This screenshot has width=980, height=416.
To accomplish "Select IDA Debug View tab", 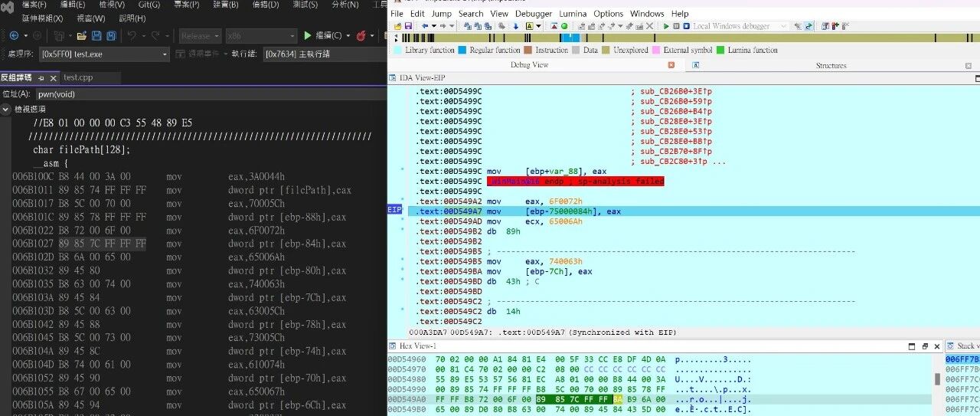I will pyautogui.click(x=529, y=66).
